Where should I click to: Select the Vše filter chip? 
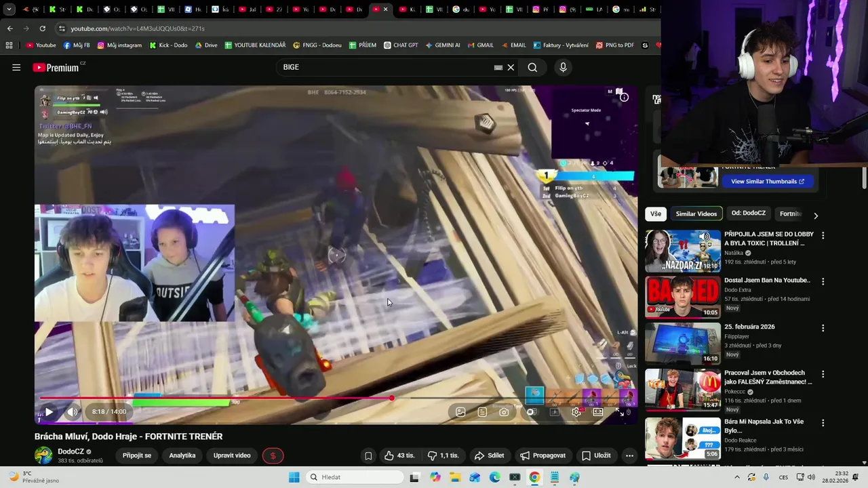(x=656, y=213)
